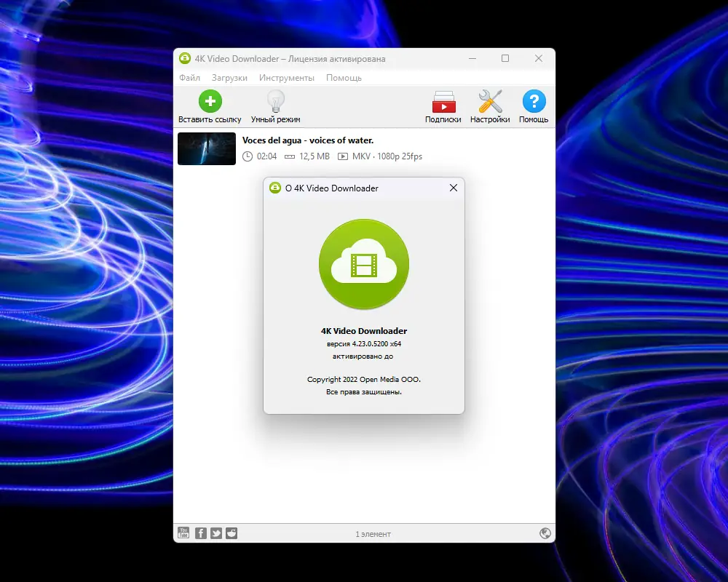
Task: Open Подписки subscriptions icon
Action: click(443, 102)
